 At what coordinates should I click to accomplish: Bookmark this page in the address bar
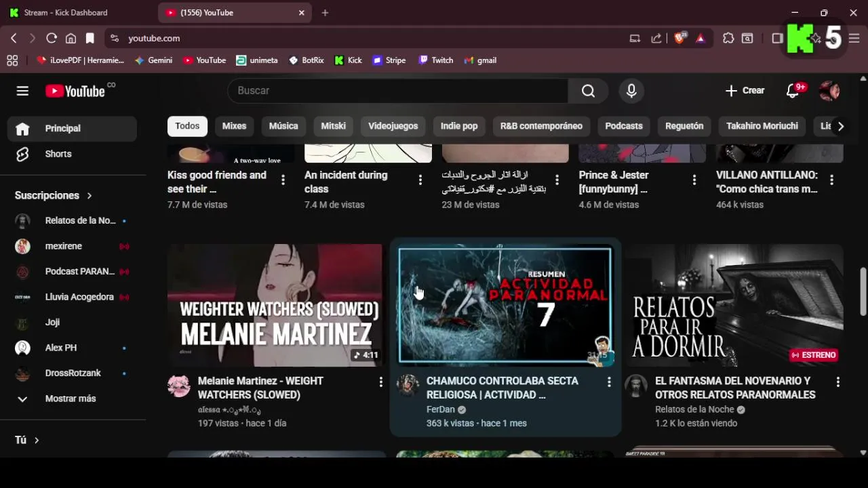90,39
